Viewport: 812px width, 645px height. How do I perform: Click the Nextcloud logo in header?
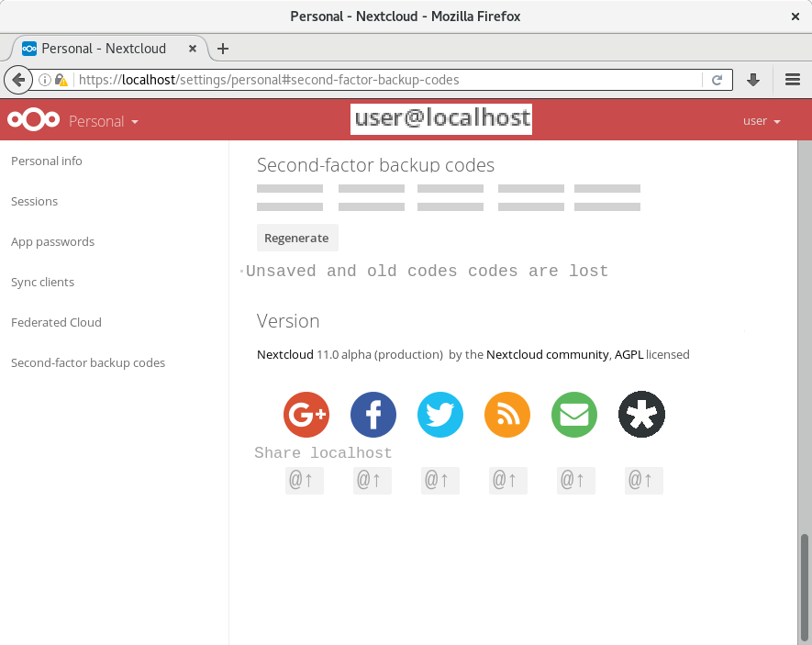coord(34,119)
